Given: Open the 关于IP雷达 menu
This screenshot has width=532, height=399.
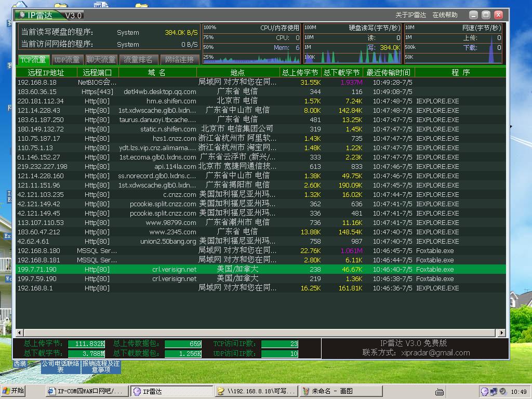Looking at the screenshot, I should [x=410, y=15].
